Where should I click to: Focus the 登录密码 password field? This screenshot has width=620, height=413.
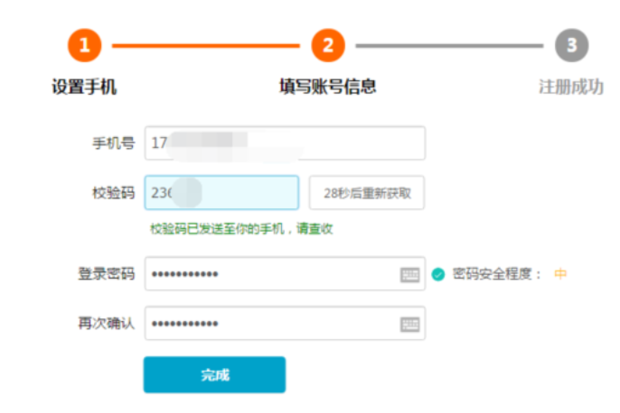(270, 274)
